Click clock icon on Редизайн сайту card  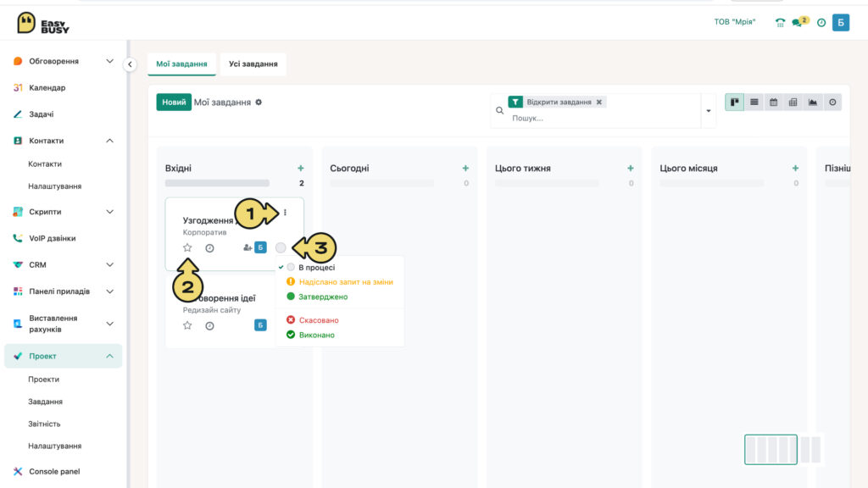209,326
